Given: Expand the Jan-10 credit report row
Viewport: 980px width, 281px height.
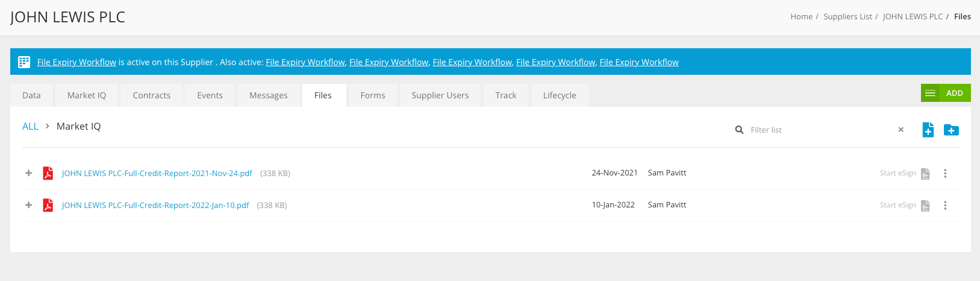Looking at the screenshot, I should point(28,205).
